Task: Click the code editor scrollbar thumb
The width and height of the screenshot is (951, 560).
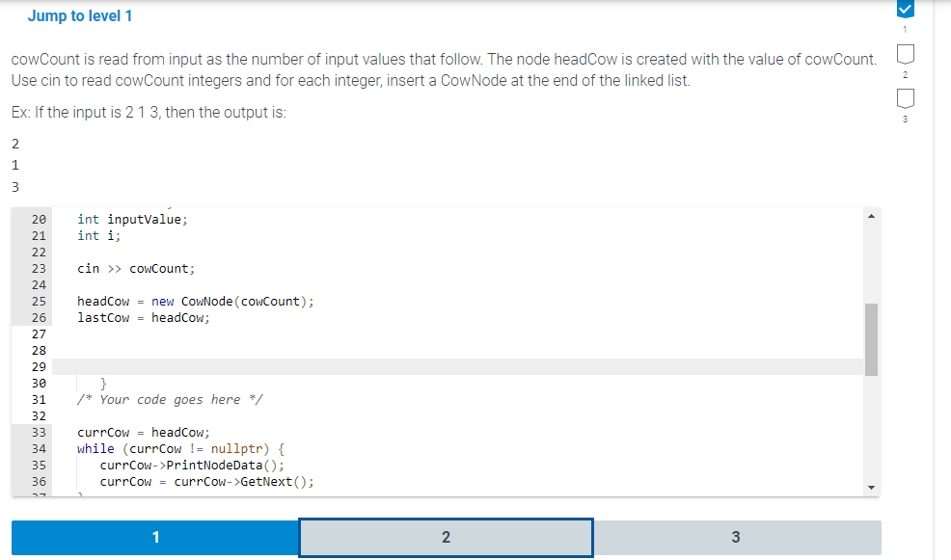Action: 872,337
